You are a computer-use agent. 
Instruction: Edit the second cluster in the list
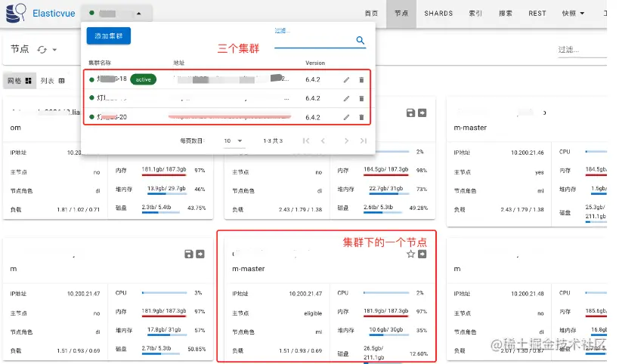point(346,99)
